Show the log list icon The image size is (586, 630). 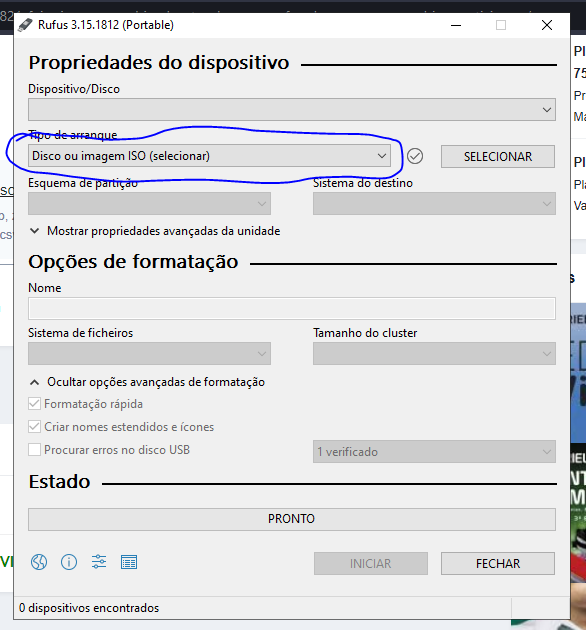[x=129, y=562]
